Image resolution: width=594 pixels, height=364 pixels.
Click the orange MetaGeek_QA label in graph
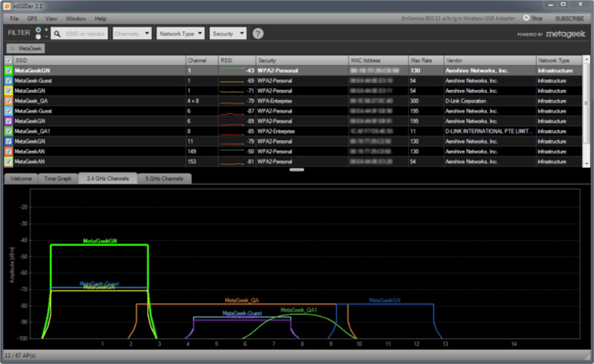tap(242, 301)
